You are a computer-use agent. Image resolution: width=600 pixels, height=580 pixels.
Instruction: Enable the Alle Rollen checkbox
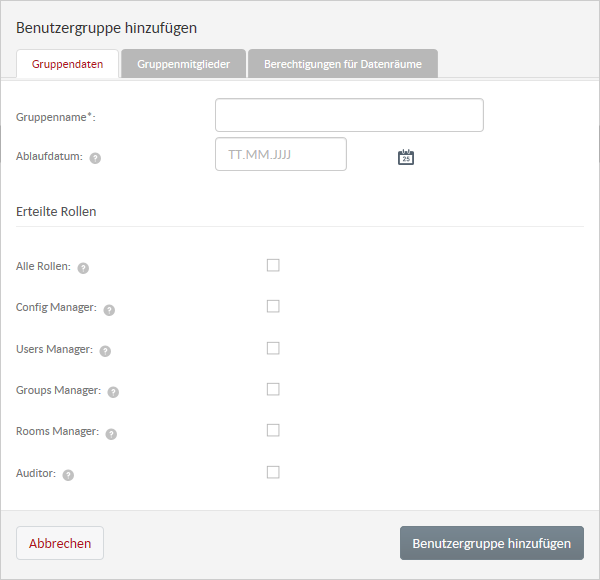click(x=273, y=265)
